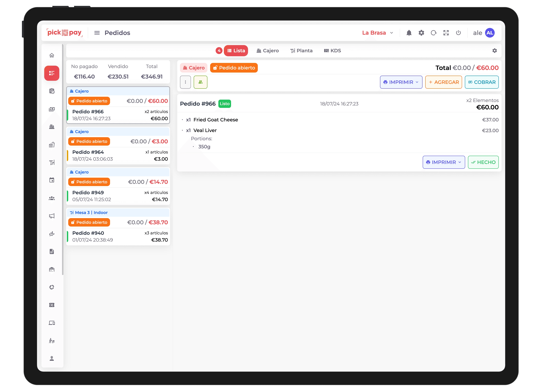Open the three-dot order options
543x392 pixels.
[185, 82]
